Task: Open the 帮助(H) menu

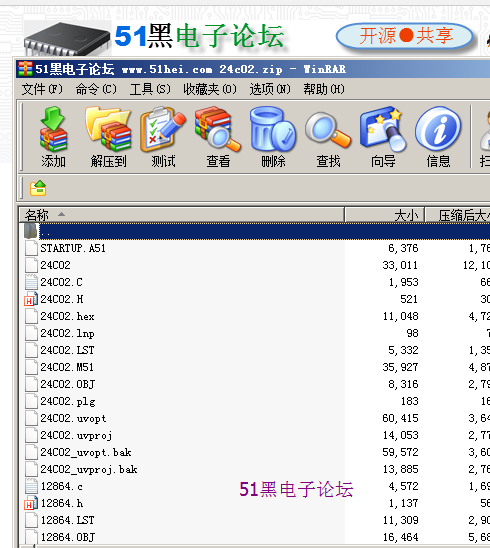Action: click(324, 89)
